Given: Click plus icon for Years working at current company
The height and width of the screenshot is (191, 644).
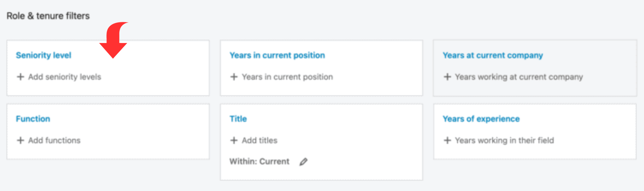Looking at the screenshot, I should coord(447,77).
